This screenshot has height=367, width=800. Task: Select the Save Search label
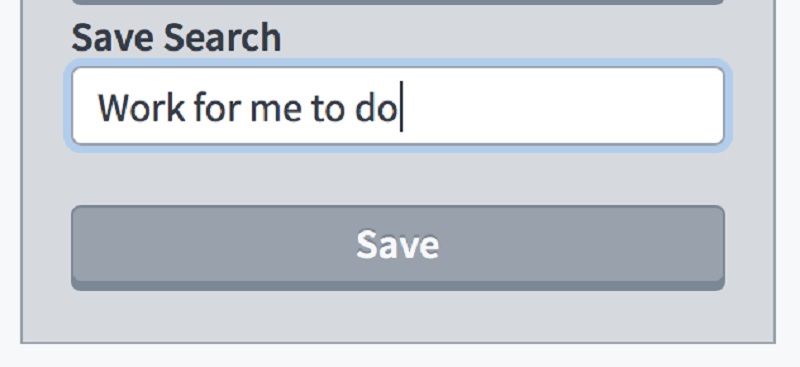click(x=176, y=38)
